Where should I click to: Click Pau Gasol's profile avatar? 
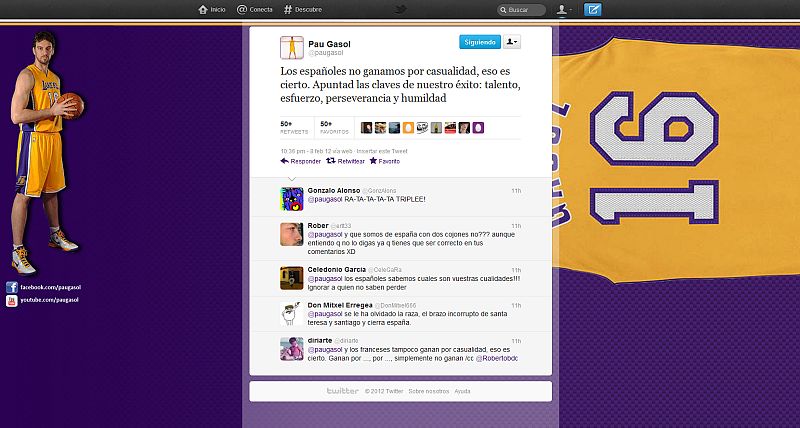click(290, 46)
